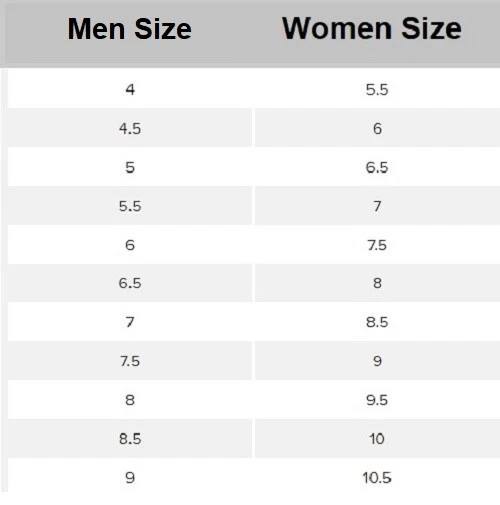Click the men size 7.5 value
500x505 pixels.
coord(130,361)
